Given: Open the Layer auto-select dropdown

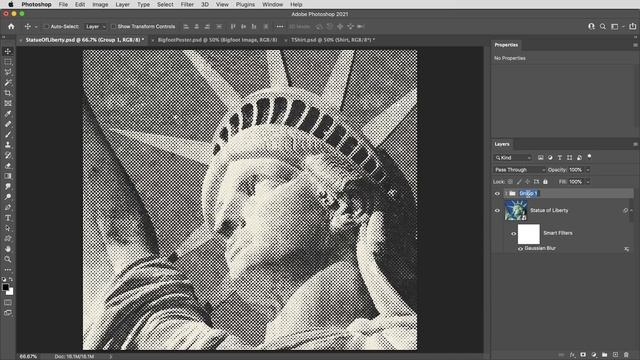Looking at the screenshot, I should 95,27.
